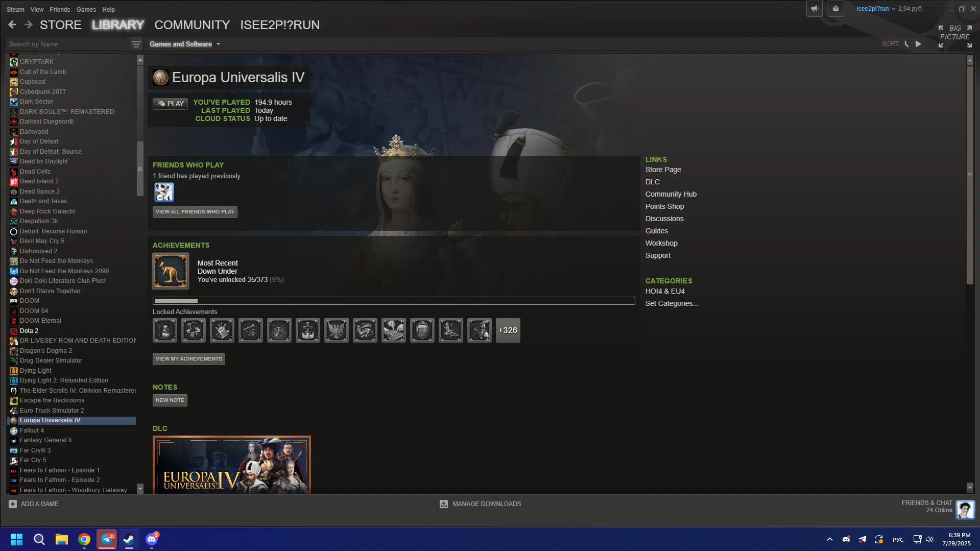Open Discord from the taskbar

pos(152,539)
